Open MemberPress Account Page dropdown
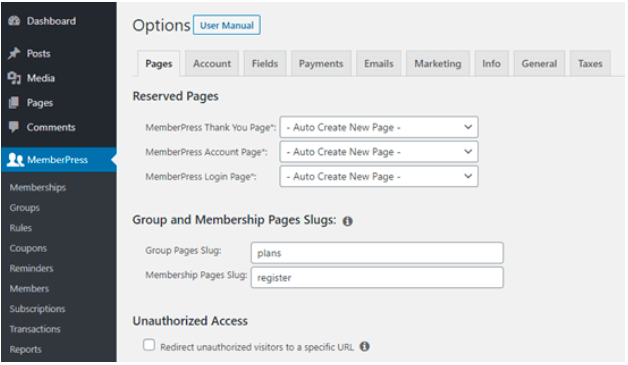Screen dimensions: 628x365 (x=379, y=152)
